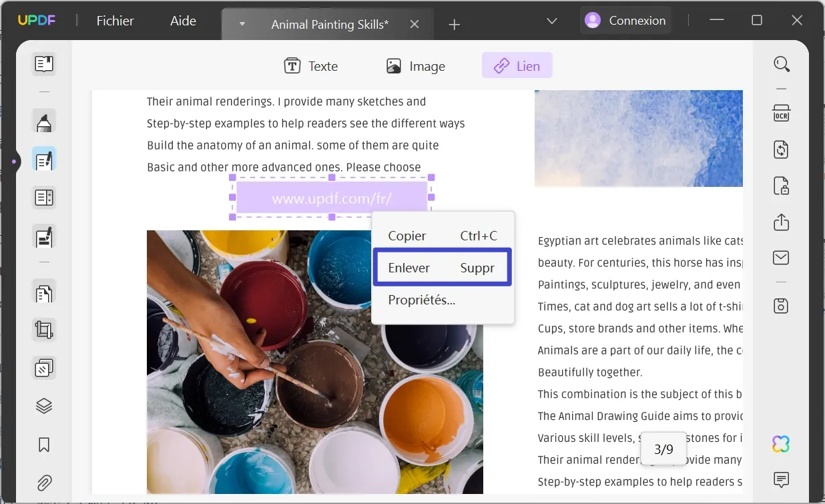Open the Fichier menu
The image size is (825, 504).
tap(115, 21)
